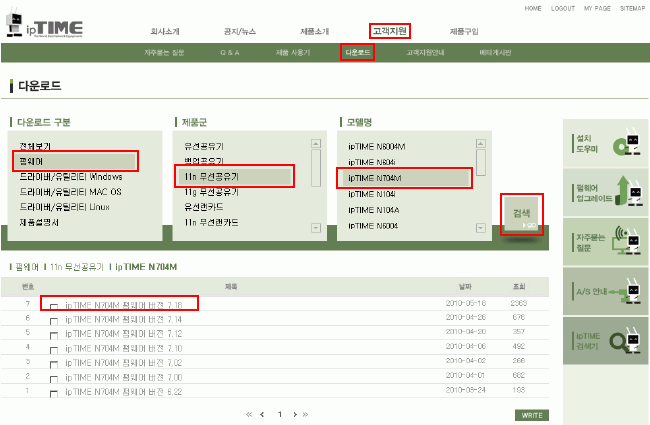The height and width of the screenshot is (425, 650).
Task: Open the Q & A submenu
Action: (230, 53)
